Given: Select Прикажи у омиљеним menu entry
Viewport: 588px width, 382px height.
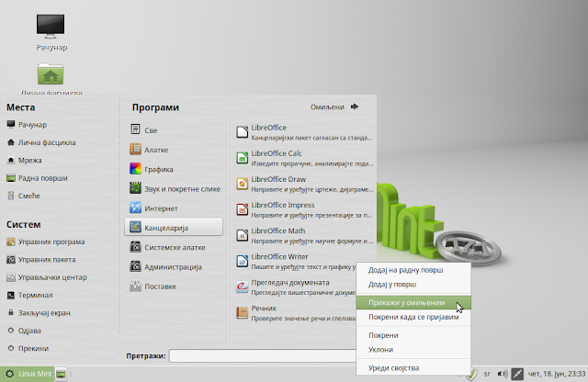Looking at the screenshot, I should (x=413, y=302).
